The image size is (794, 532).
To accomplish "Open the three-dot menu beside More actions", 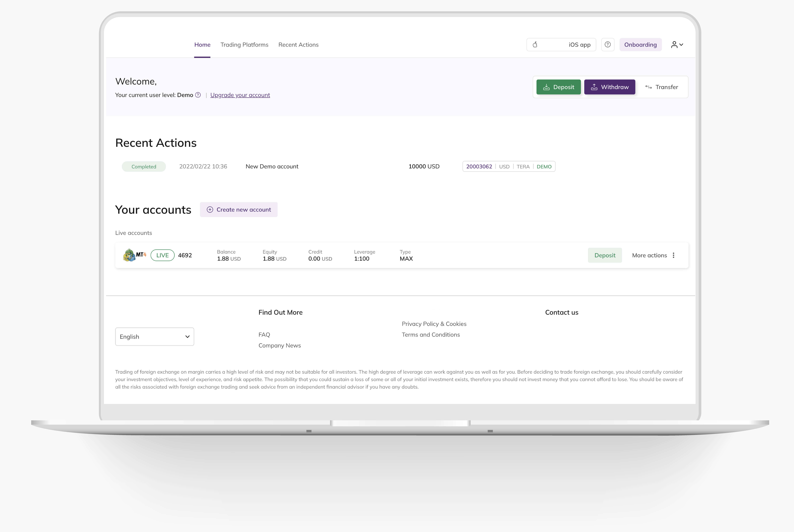I will (x=674, y=255).
